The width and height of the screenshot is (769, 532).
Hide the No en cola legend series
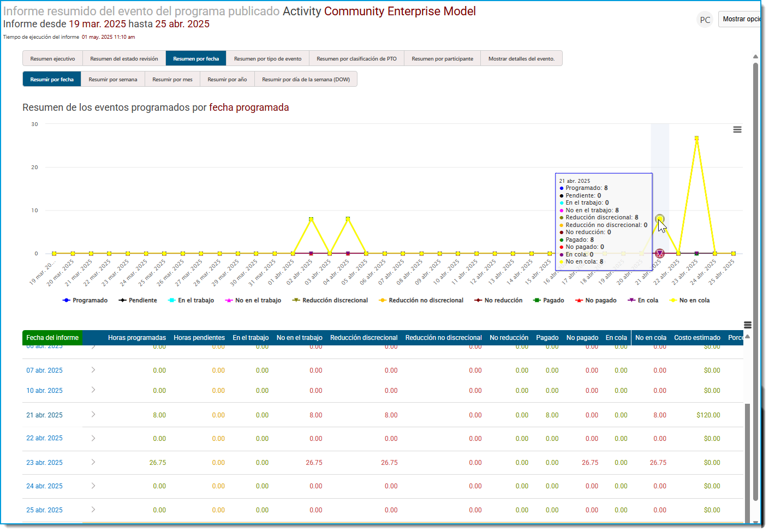pos(689,301)
